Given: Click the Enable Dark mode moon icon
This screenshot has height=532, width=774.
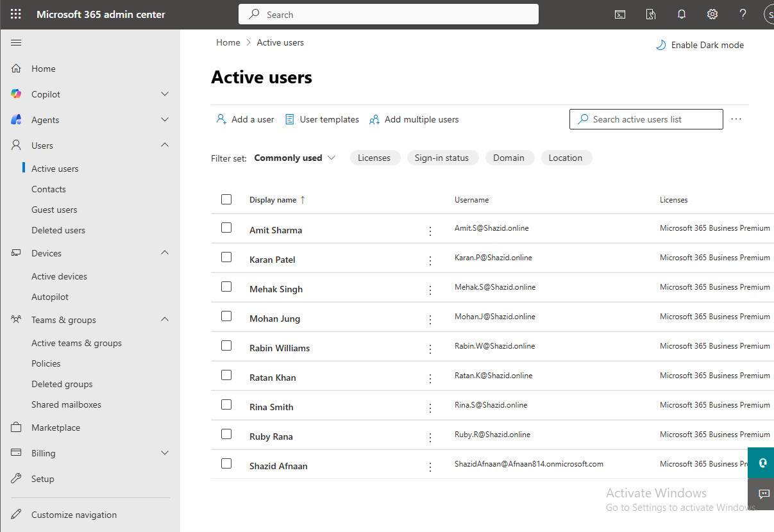Looking at the screenshot, I should coord(660,45).
